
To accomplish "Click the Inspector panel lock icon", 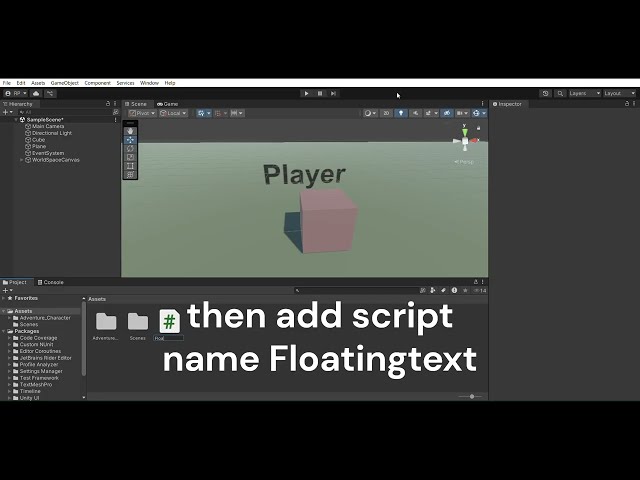I will click(627, 104).
